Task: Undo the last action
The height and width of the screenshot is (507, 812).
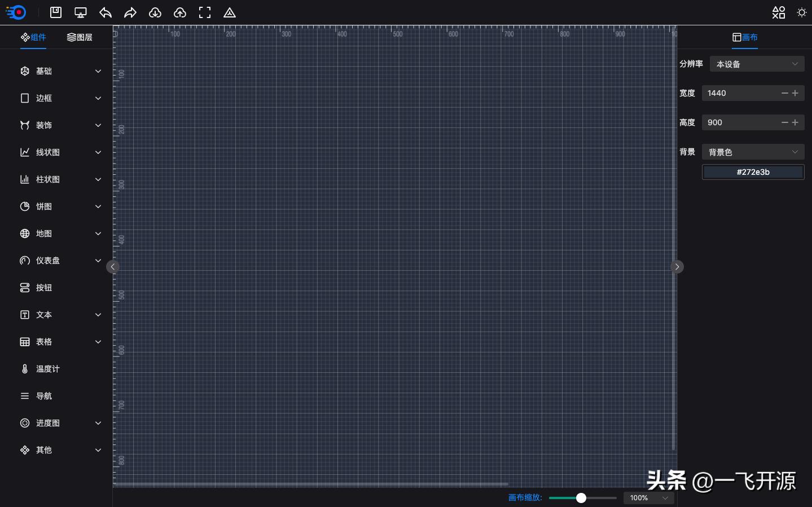Action: [106, 12]
